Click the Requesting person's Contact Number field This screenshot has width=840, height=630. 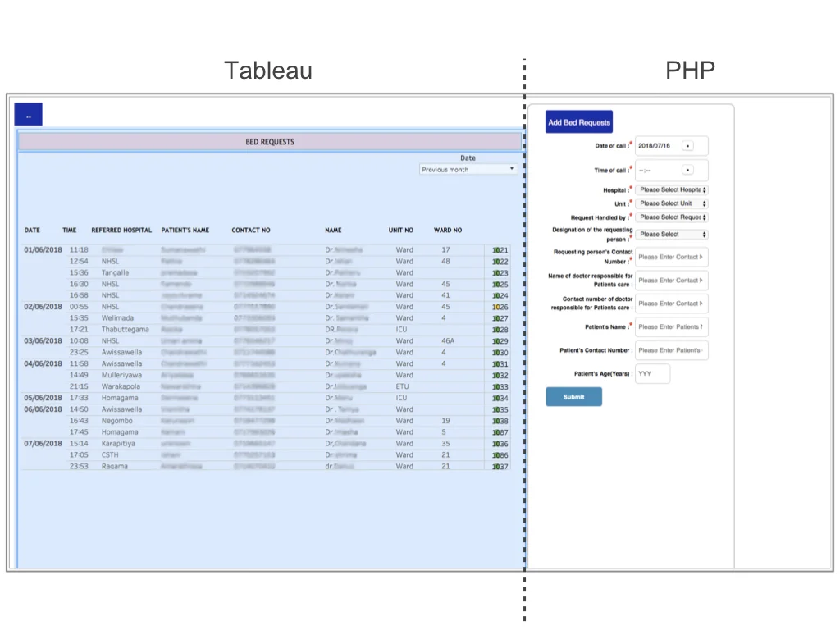pyautogui.click(x=671, y=257)
